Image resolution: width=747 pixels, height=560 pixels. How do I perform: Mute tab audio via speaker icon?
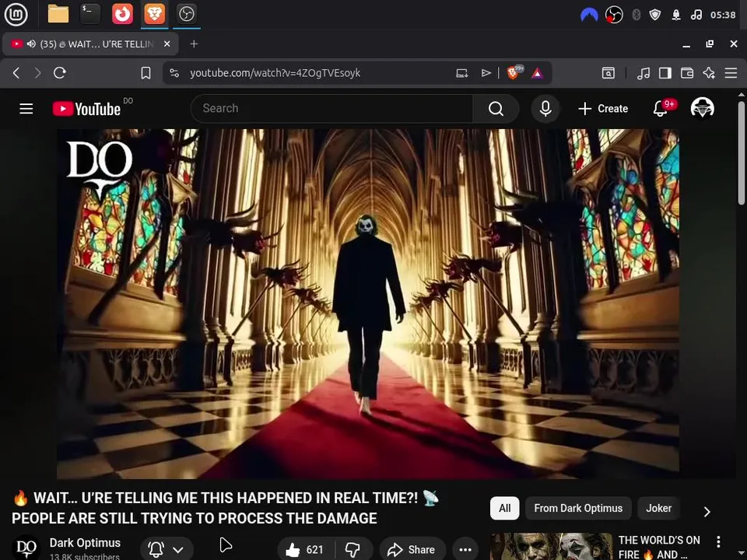[x=31, y=44]
